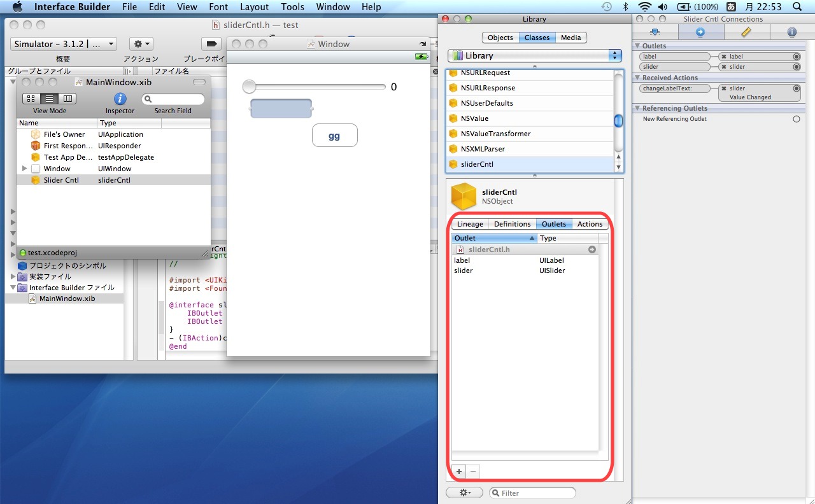Collapse the Received Actions section
Screen dimensions: 815x504
click(x=637, y=78)
